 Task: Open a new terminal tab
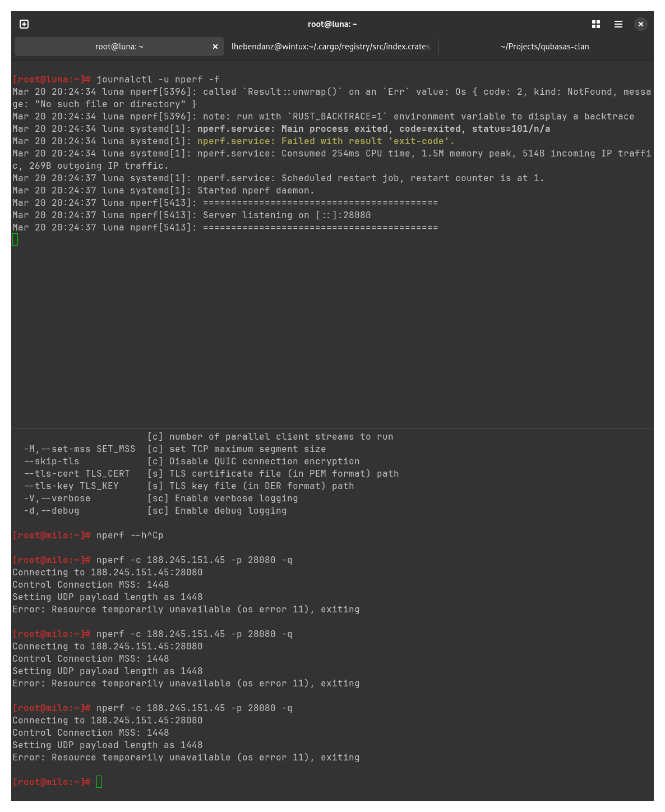(24, 24)
